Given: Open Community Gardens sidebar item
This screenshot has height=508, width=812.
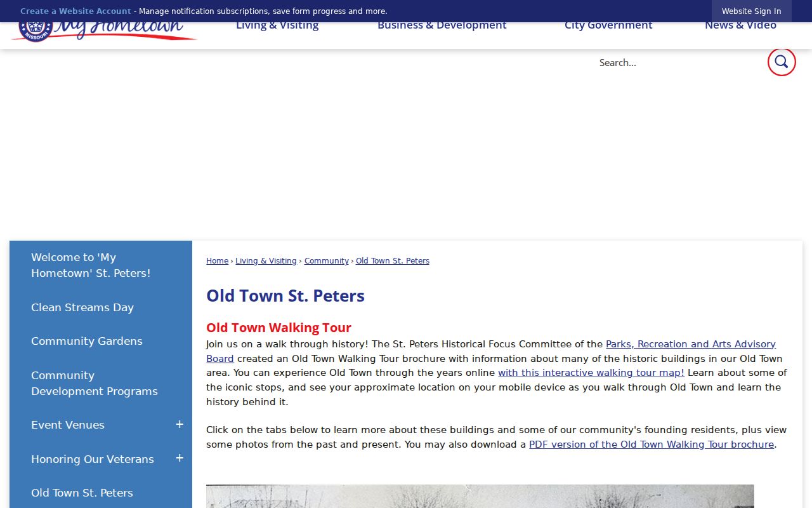Looking at the screenshot, I should click(x=101, y=341).
